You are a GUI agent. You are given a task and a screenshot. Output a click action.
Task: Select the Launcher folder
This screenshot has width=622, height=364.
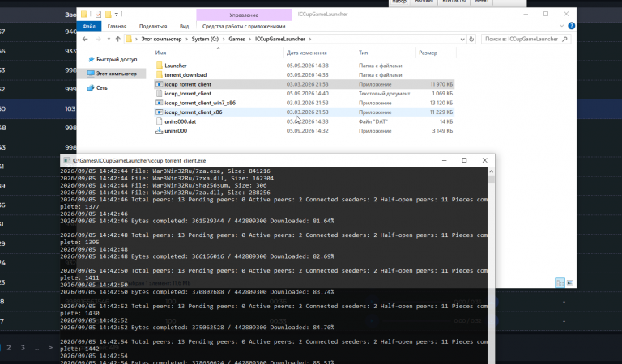[x=176, y=66]
